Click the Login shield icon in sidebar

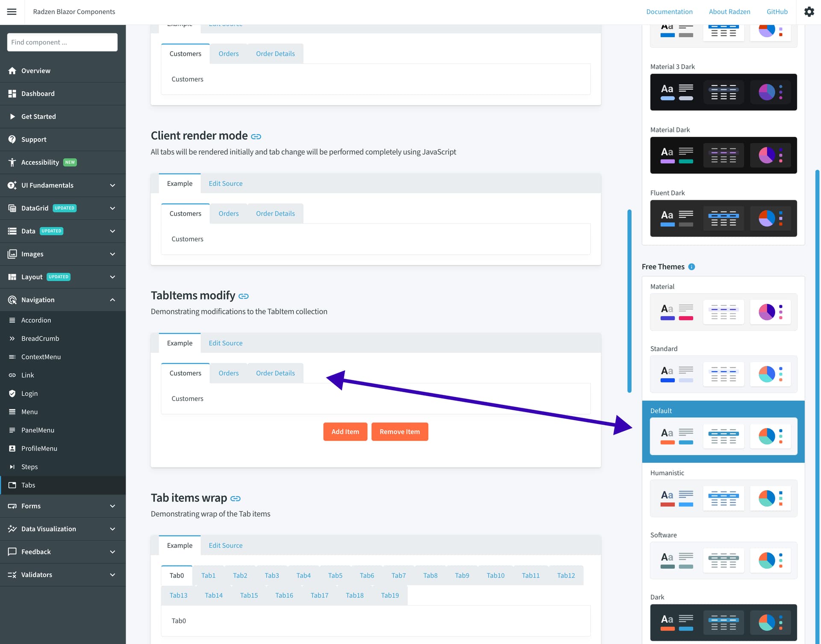point(12,393)
